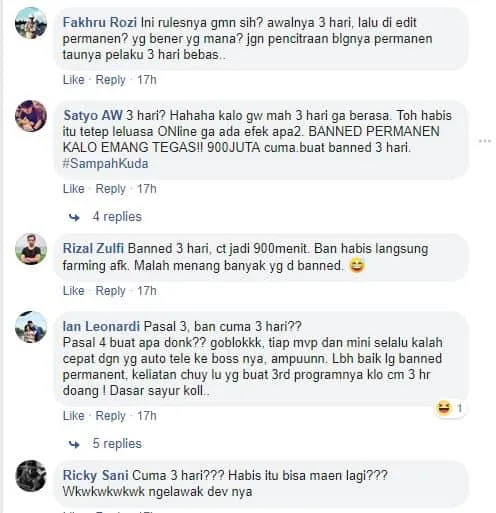
Task: Open Fakhru Rozi's profile picture
Action: [31, 23]
